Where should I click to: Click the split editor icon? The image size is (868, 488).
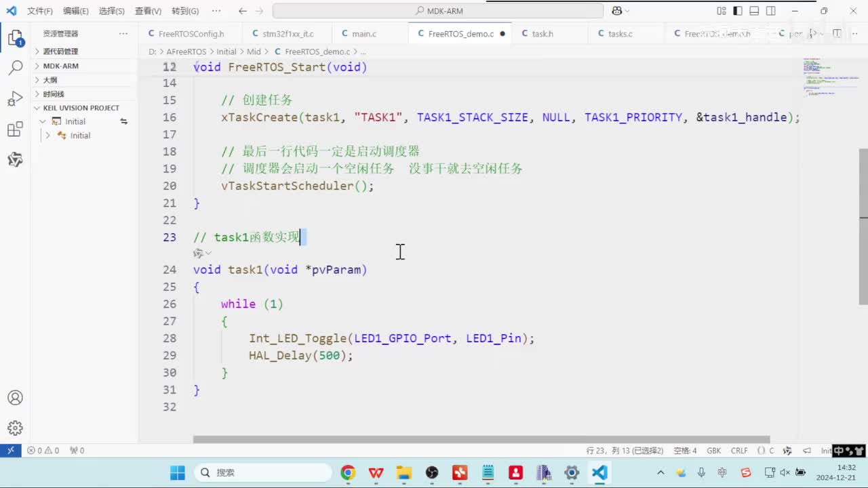[837, 33]
